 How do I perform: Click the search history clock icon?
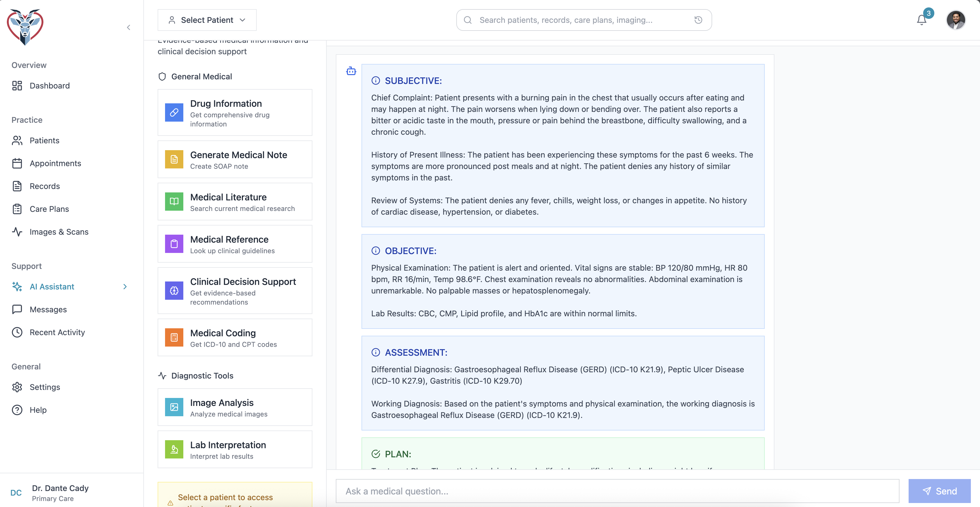coord(698,20)
